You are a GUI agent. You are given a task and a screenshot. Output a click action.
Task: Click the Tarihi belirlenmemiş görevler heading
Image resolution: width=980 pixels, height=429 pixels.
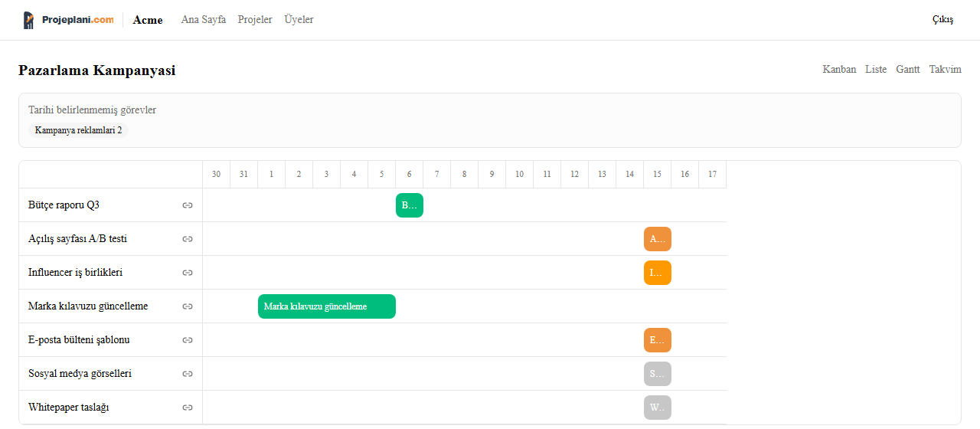93,110
